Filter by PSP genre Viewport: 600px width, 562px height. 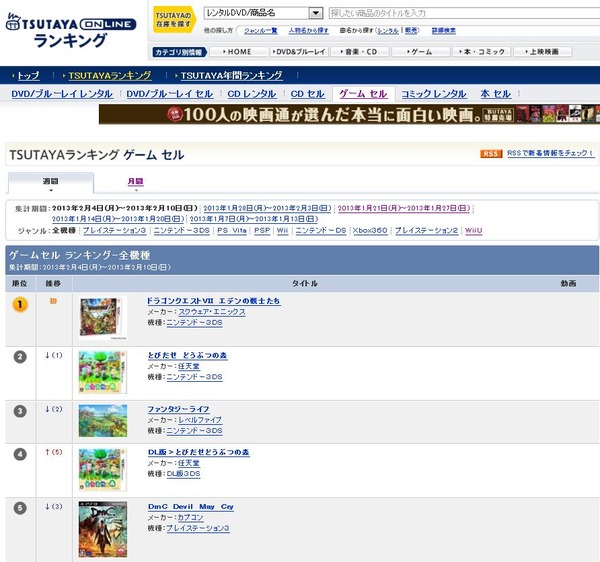pos(262,231)
